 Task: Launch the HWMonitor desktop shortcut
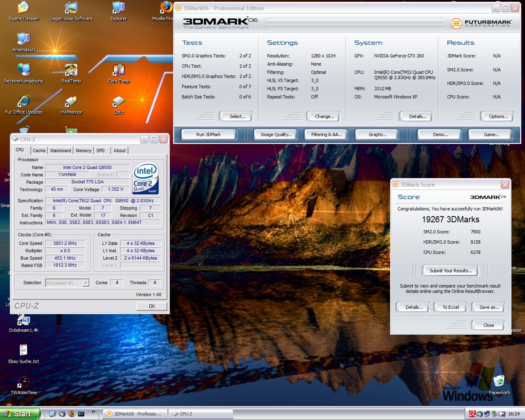tap(71, 105)
